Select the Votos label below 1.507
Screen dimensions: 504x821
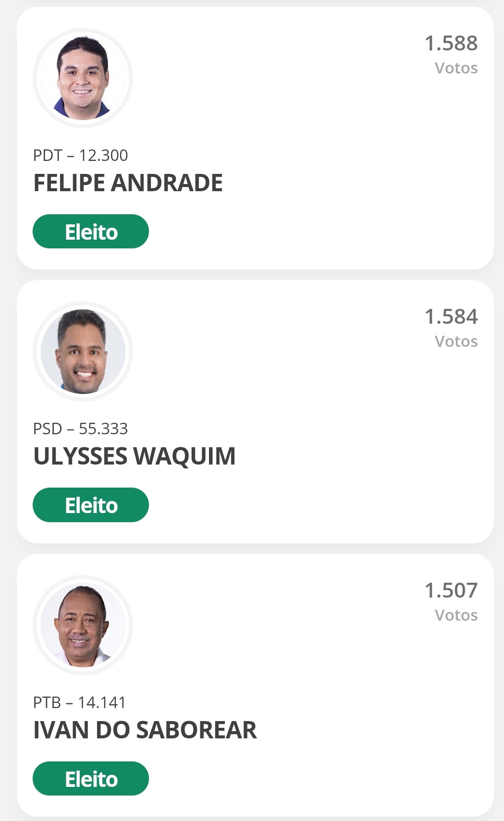[456, 615]
